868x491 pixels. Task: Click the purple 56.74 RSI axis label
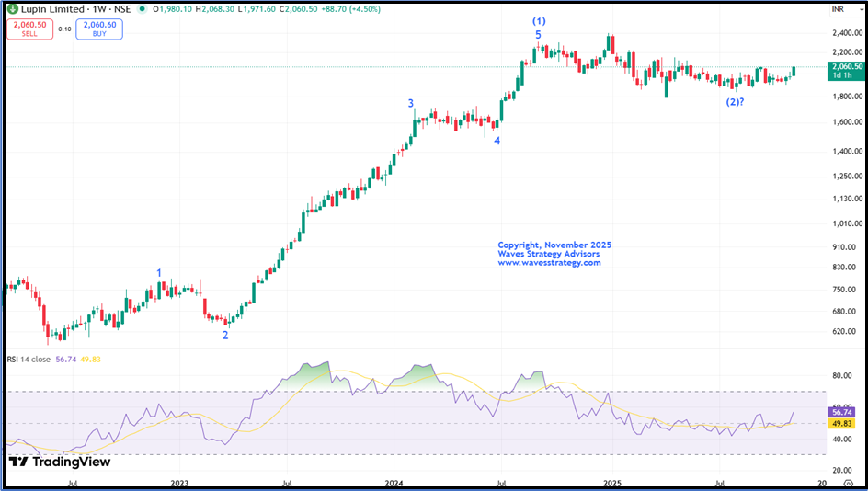(x=841, y=413)
